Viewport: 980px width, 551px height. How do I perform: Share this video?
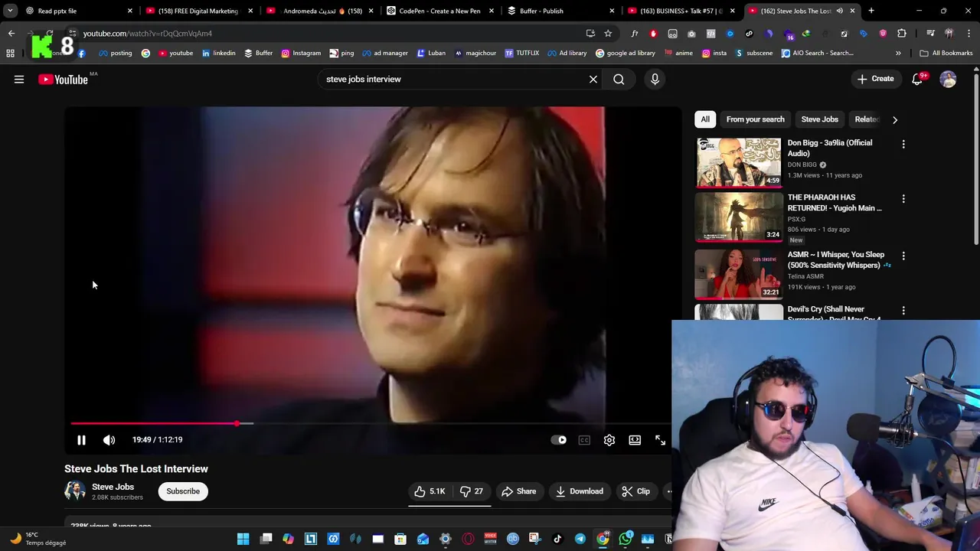click(518, 491)
